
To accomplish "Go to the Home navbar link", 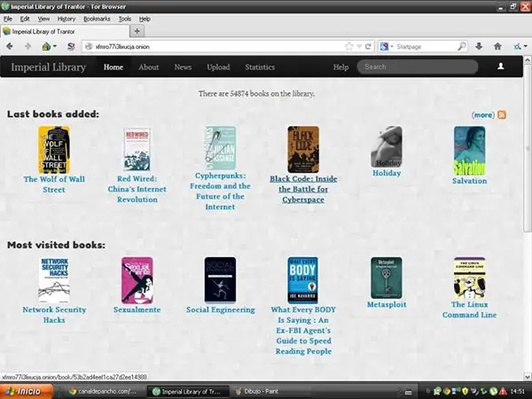I will (113, 66).
